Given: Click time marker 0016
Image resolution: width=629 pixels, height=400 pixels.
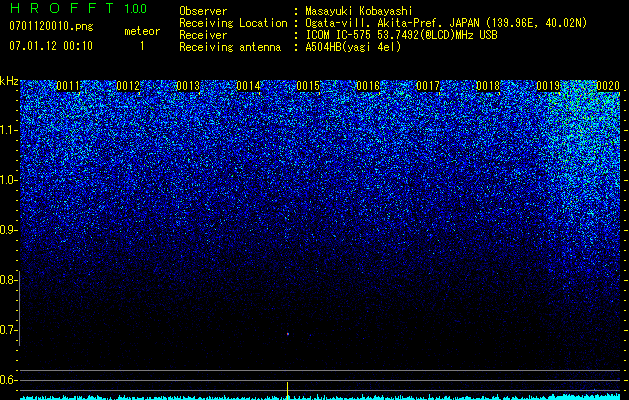Looking at the screenshot, I should 368,86.
